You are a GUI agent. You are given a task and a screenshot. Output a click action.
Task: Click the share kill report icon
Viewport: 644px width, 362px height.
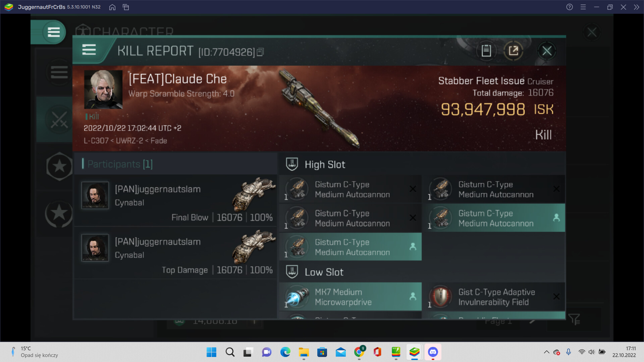(513, 51)
